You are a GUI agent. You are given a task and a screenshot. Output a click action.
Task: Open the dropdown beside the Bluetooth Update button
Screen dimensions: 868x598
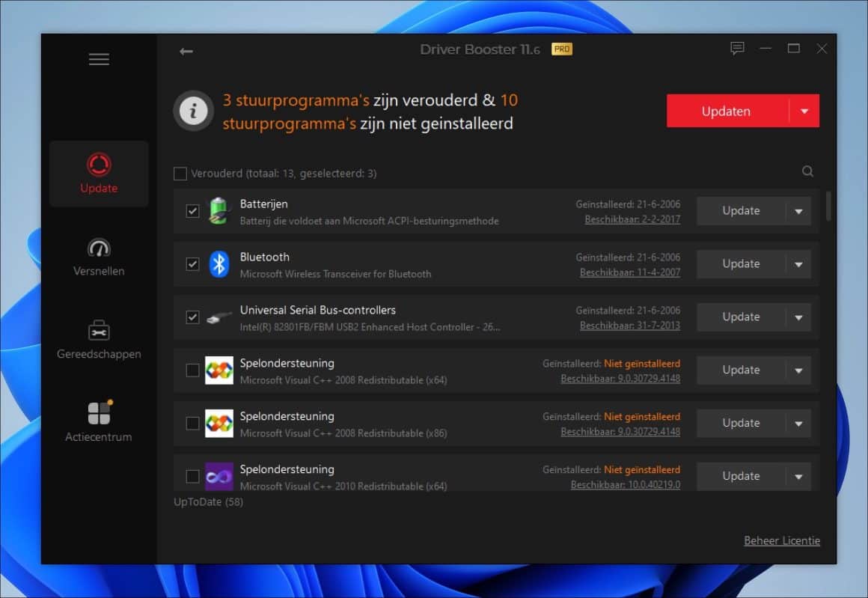[x=798, y=263]
